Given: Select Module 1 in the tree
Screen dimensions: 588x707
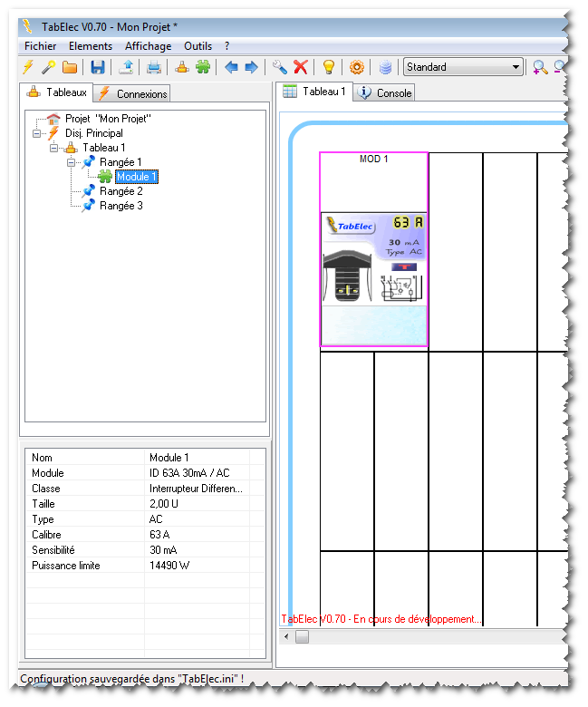Looking at the screenshot, I should [x=137, y=177].
